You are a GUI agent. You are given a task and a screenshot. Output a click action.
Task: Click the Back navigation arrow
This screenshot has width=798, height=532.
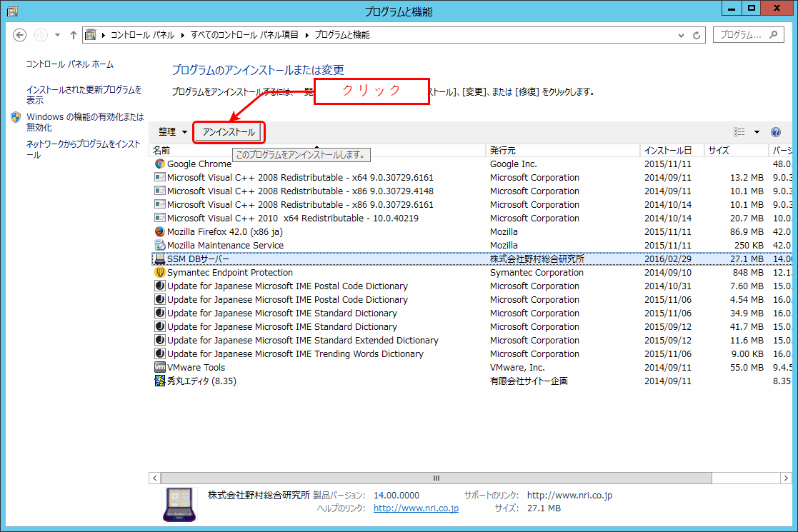tap(19, 34)
